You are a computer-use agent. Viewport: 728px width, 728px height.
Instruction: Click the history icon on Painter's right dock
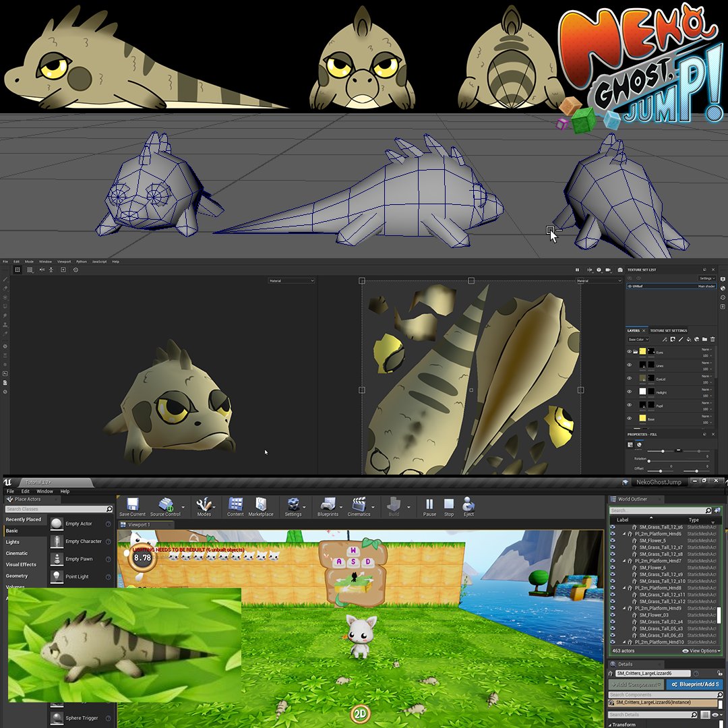[x=723, y=297]
